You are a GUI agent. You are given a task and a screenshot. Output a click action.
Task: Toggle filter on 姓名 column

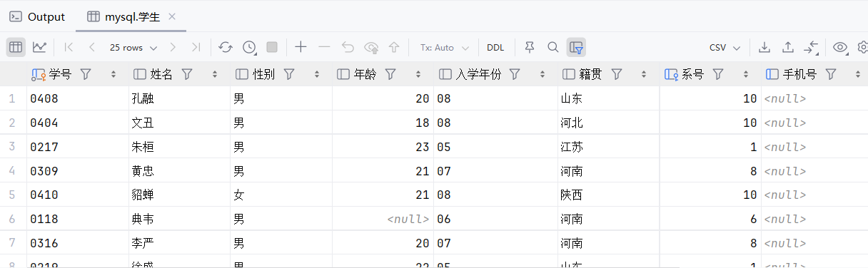[187, 74]
